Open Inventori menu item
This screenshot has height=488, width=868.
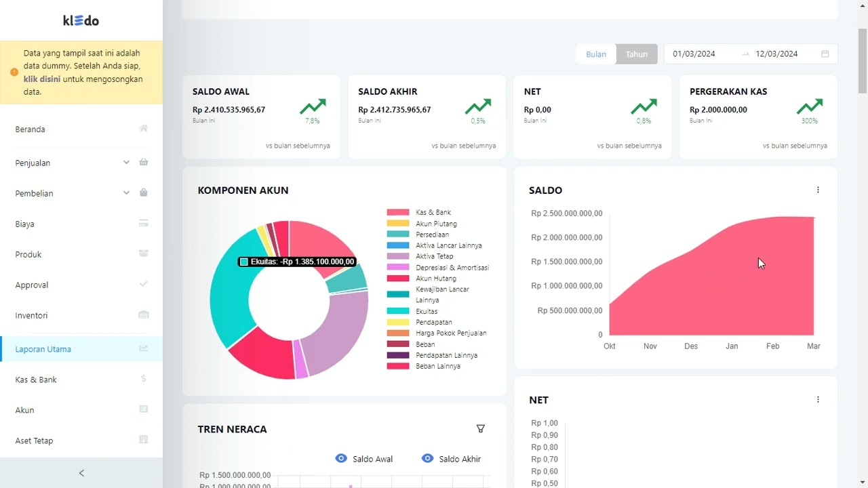click(x=81, y=315)
